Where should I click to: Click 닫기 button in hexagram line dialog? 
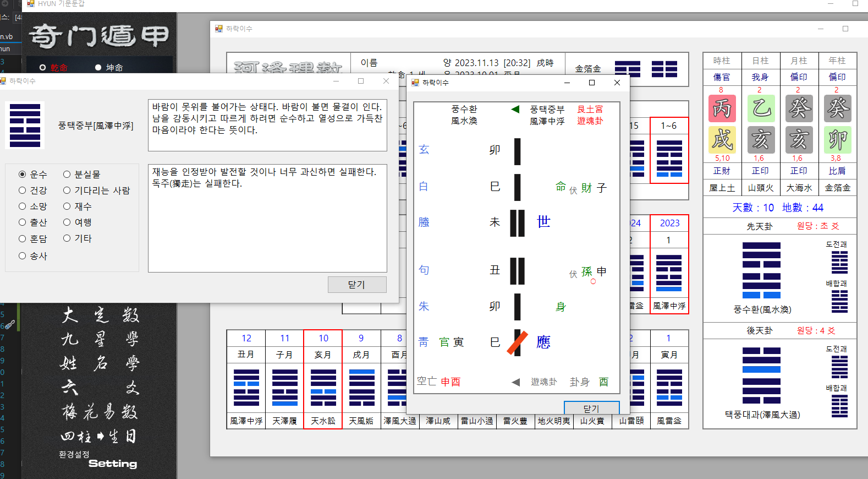pos(591,407)
